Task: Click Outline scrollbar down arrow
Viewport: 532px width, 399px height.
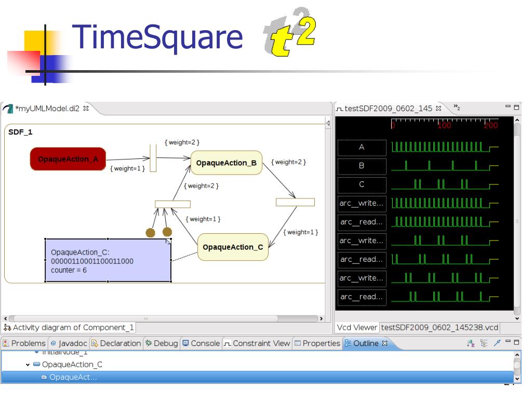Action: pyautogui.click(x=517, y=379)
